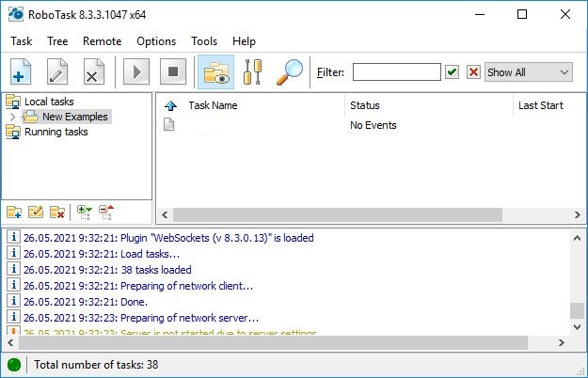
Task: Close the RoboTask window
Action: [x=565, y=15]
